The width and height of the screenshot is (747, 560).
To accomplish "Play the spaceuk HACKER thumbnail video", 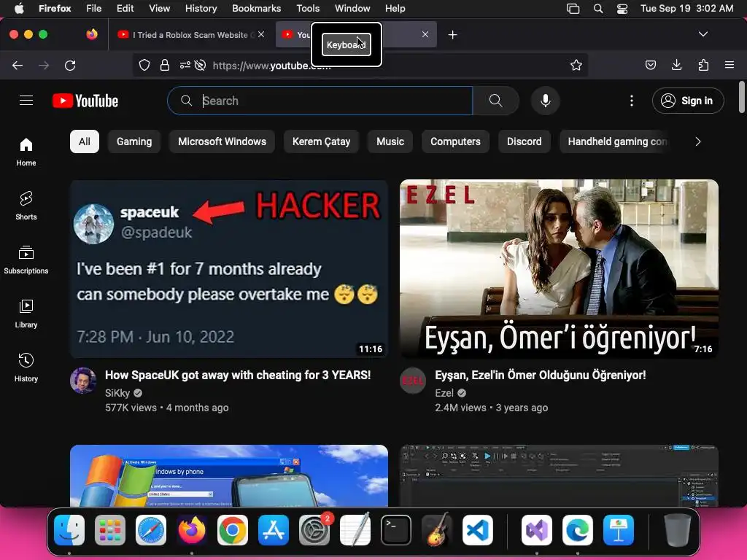I will [229, 268].
